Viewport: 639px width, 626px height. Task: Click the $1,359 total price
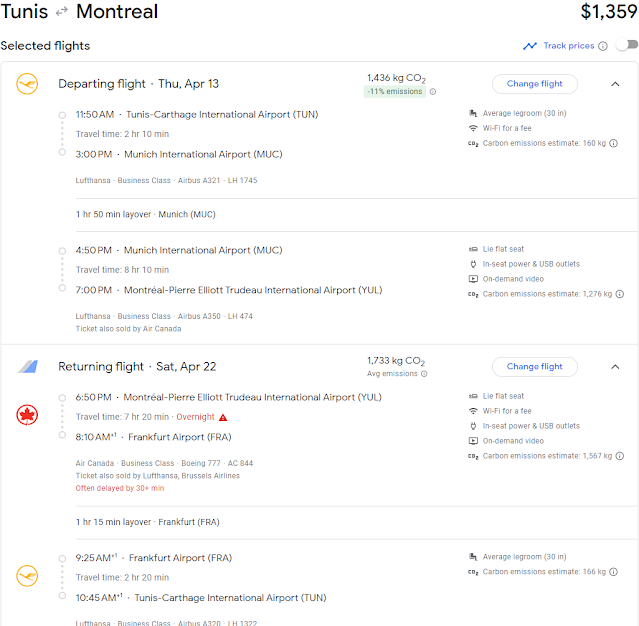pyautogui.click(x=609, y=13)
